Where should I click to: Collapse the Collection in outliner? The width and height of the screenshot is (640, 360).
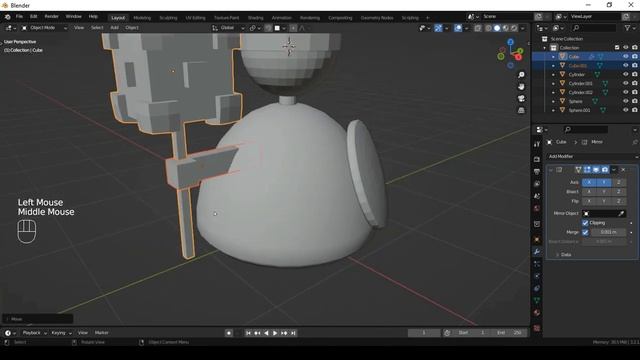coord(544,48)
